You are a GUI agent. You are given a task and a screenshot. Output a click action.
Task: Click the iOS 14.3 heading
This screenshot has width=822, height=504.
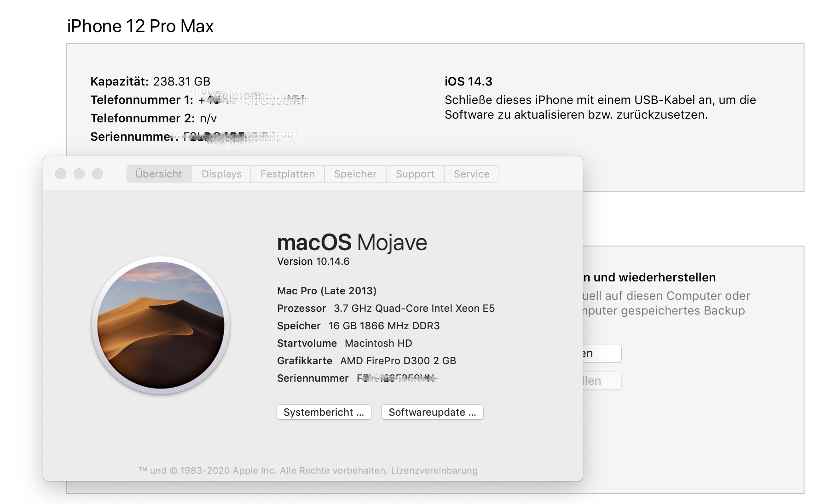coord(469,81)
